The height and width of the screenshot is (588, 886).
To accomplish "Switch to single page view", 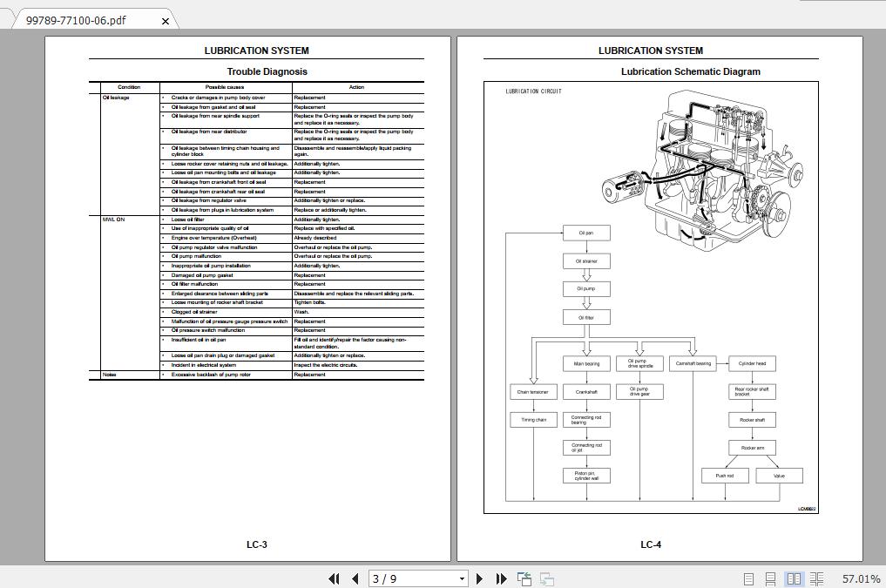I will [x=748, y=579].
